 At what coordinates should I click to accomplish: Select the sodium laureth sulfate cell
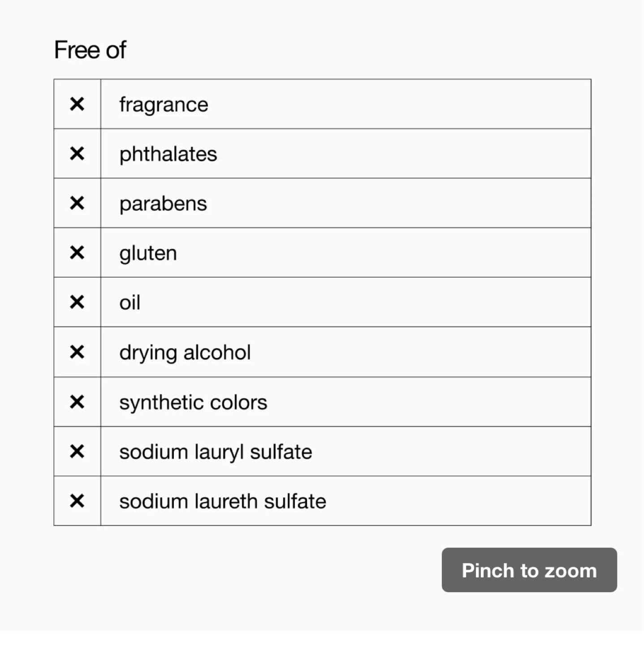point(346,501)
